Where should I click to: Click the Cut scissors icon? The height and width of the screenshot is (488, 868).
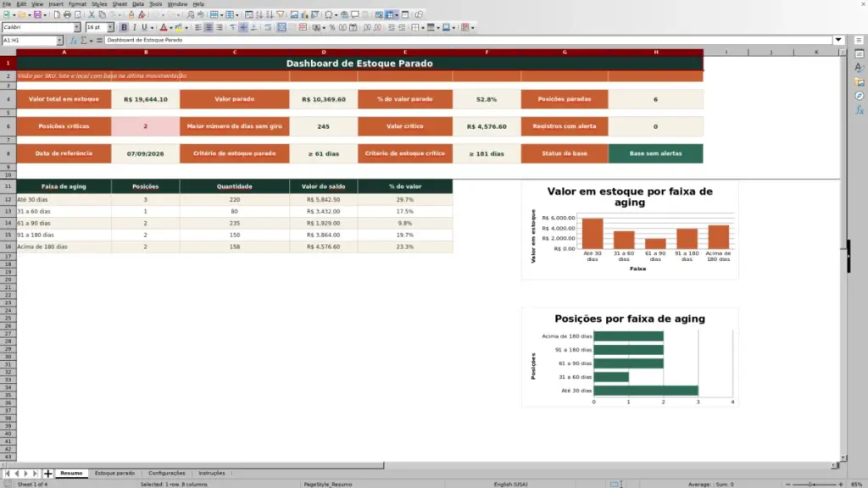pos(92,14)
